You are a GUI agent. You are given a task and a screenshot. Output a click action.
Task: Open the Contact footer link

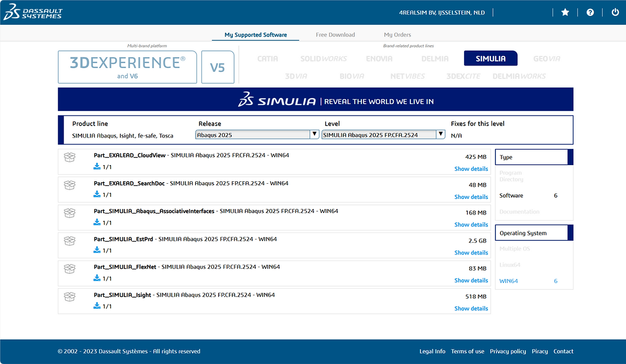coord(563,351)
